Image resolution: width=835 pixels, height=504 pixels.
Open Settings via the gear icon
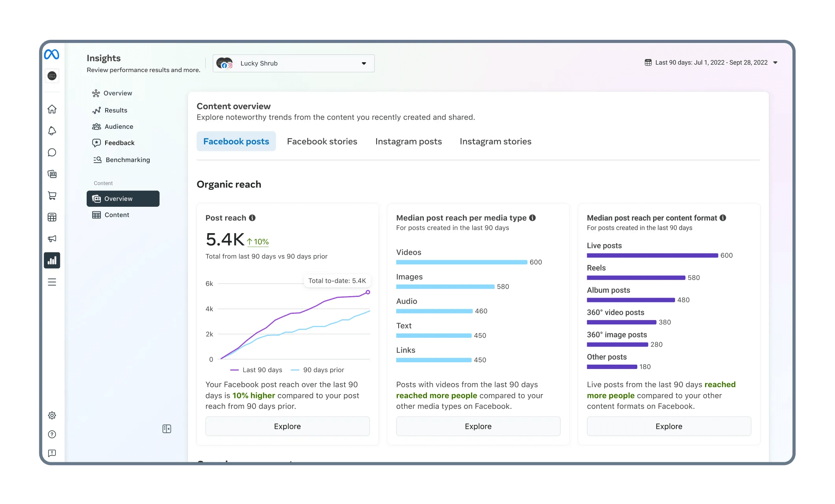(x=52, y=415)
